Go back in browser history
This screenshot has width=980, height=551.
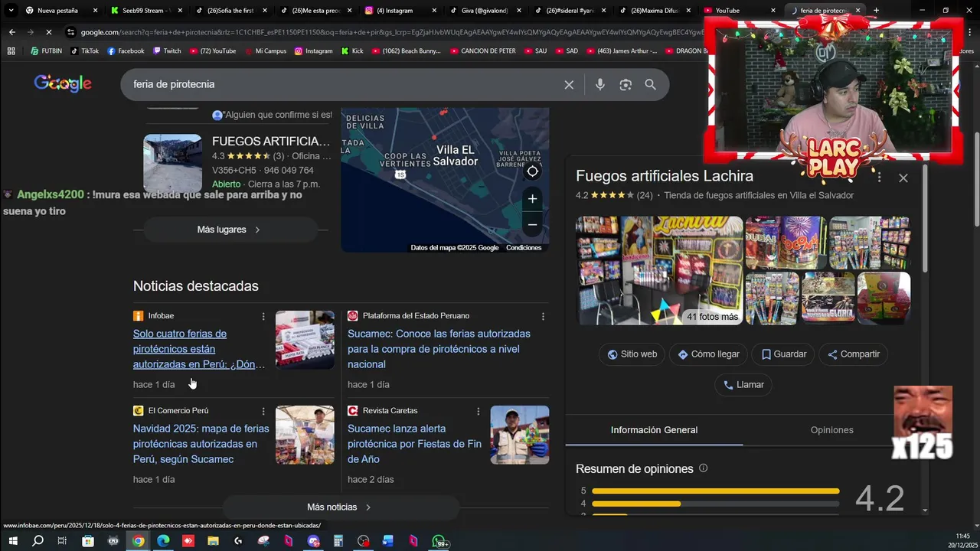tap(12, 32)
